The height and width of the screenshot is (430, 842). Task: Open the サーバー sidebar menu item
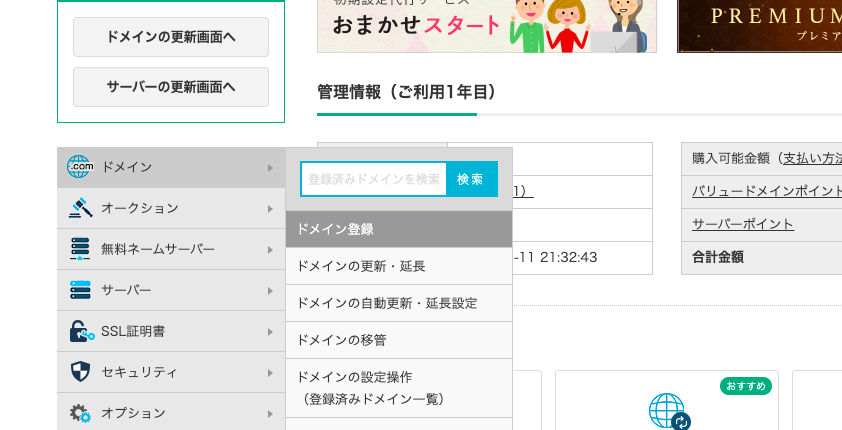point(171,290)
